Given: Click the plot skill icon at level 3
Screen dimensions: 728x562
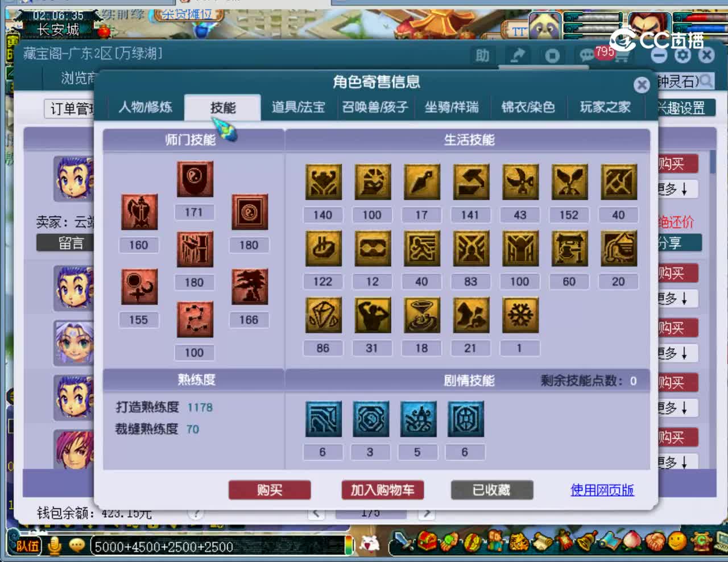Looking at the screenshot, I should 371,419.
